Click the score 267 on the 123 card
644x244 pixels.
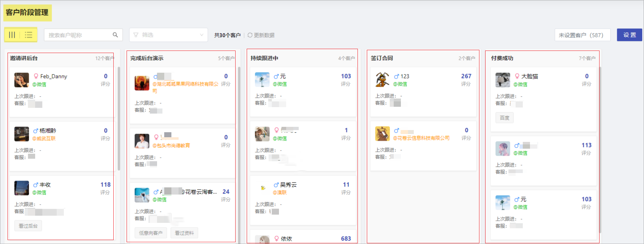pos(466,76)
